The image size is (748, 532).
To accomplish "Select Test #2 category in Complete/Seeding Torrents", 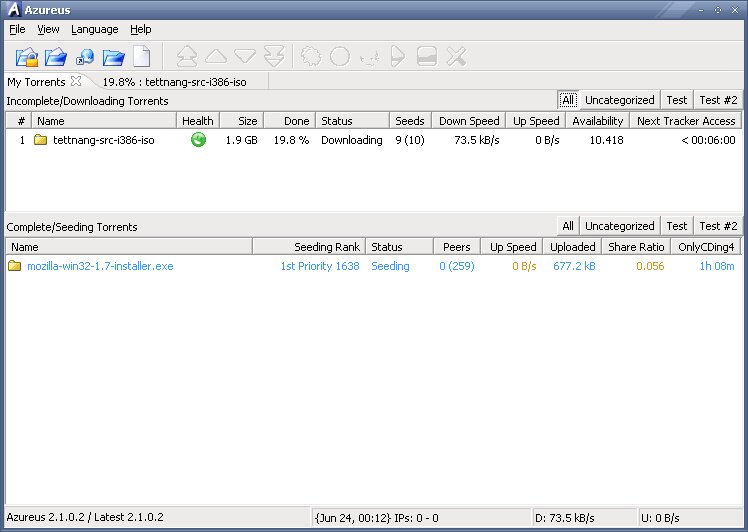I will (718, 226).
